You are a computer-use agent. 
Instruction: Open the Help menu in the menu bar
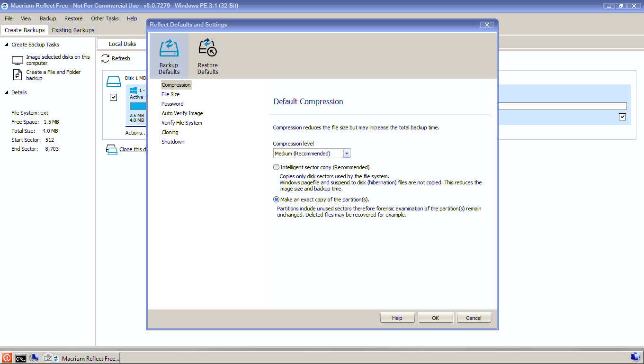(132, 18)
